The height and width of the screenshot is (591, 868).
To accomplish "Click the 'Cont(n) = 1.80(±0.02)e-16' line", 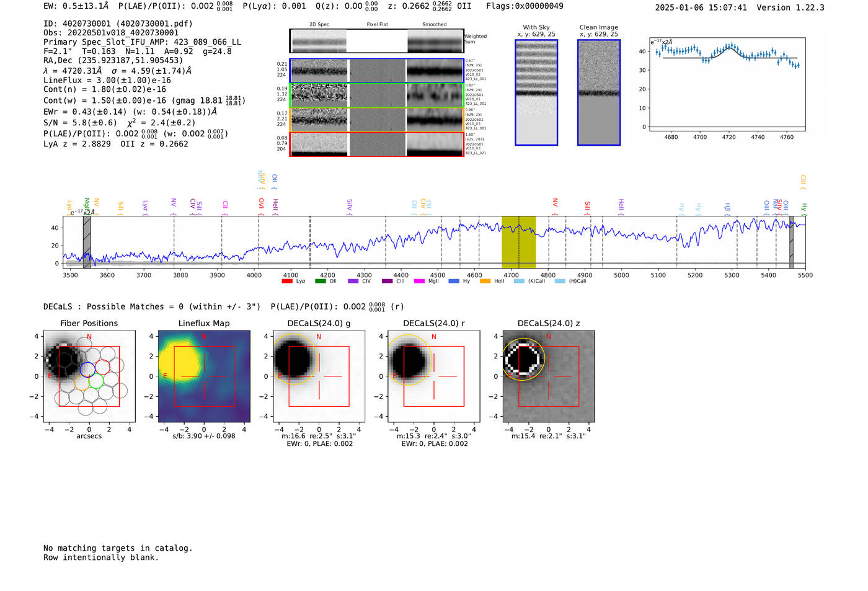I will click(x=105, y=89).
